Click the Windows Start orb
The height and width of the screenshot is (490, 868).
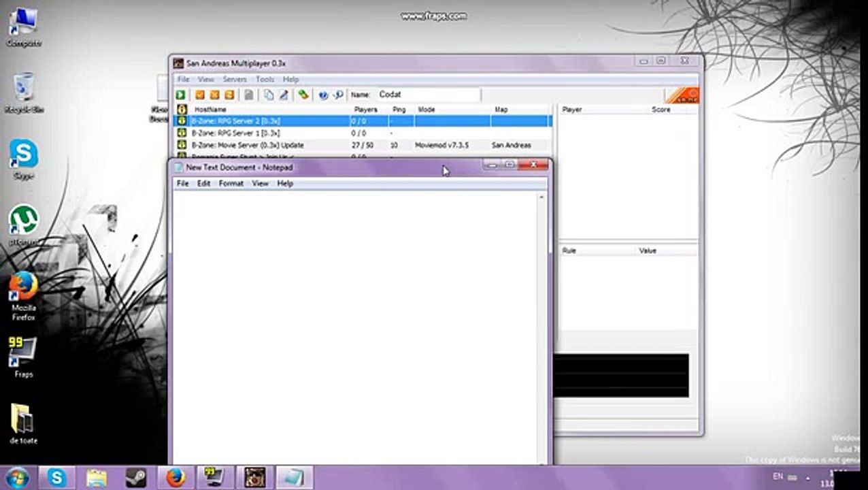pos(17,478)
